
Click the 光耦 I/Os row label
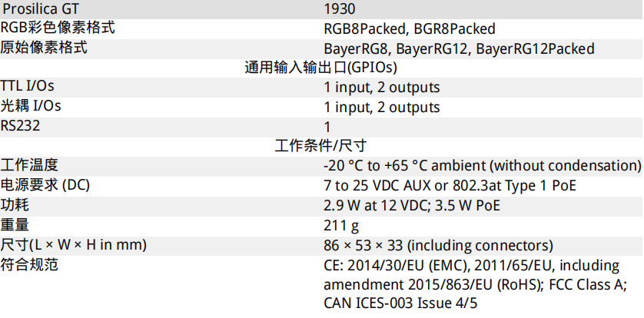(31, 106)
